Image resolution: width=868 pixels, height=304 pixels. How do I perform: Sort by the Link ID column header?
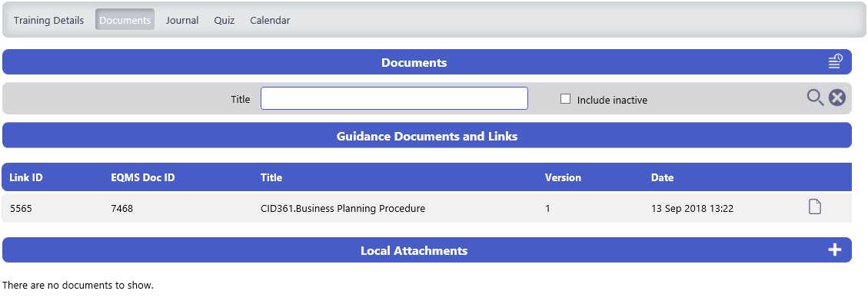(26, 177)
